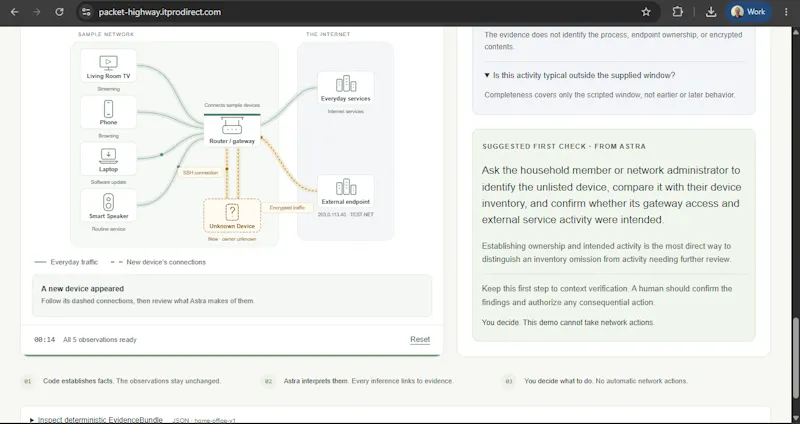
Task: Select the Living Room TV device icon
Action: click(x=108, y=62)
